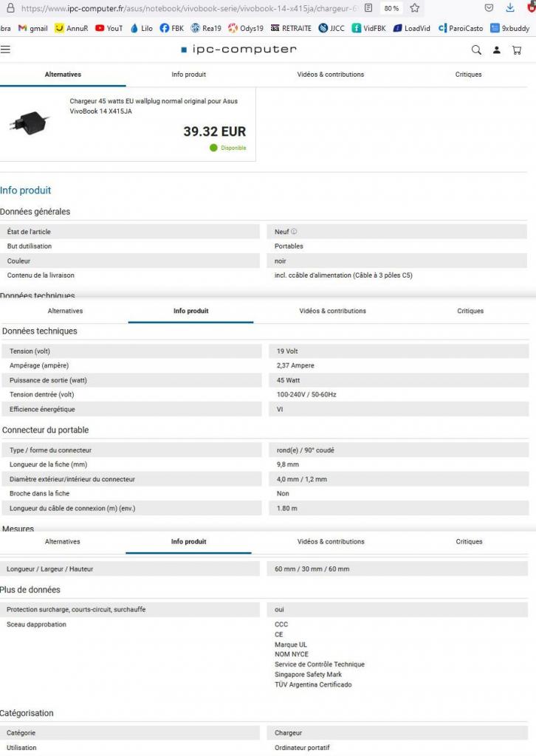Viewport: 536px width, 756px height.
Task: Click the Singapore Safety Mark entry
Action: [308, 675]
